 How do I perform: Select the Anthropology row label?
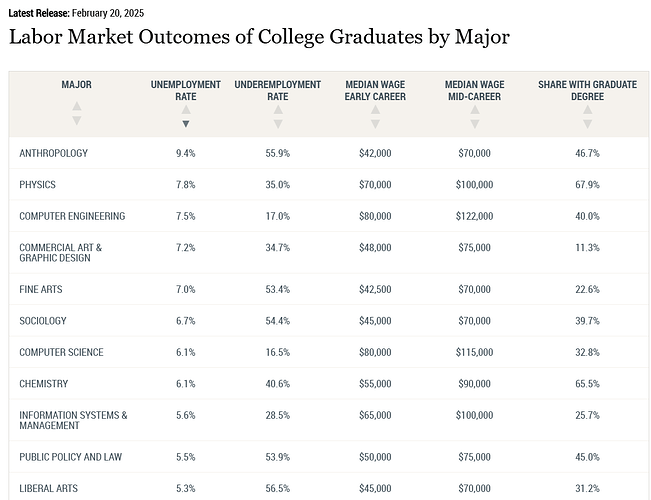[54, 153]
